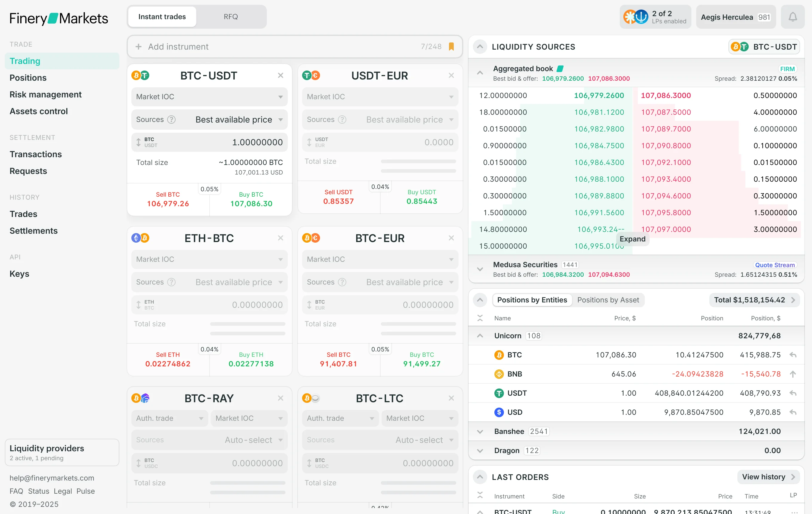Screen dimensions: 812x514
Task: Click collapse-all rows icon in Positions header
Action: pos(480,318)
